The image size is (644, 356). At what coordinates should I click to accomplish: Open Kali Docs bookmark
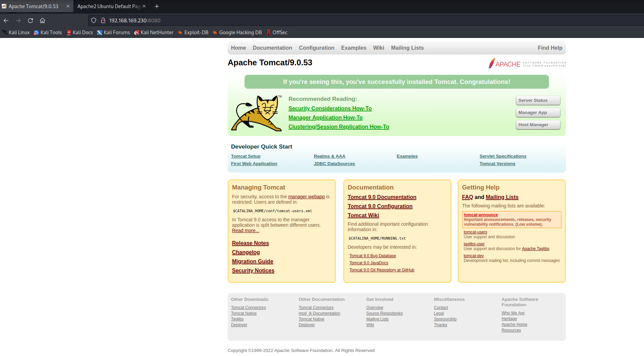coord(79,32)
